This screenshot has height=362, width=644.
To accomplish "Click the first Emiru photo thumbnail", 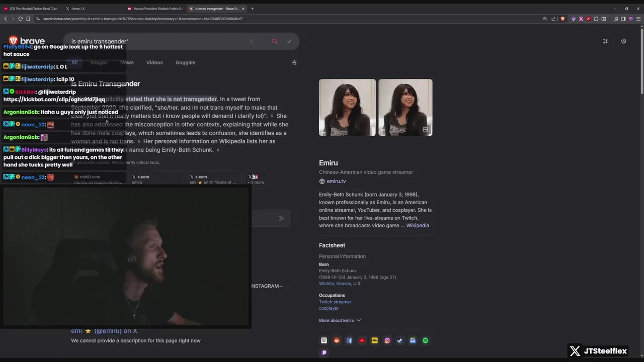I will 347,108.
